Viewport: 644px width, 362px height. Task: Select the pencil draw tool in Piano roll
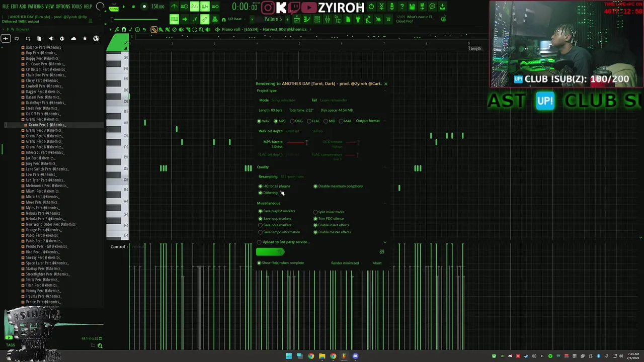[x=154, y=30]
